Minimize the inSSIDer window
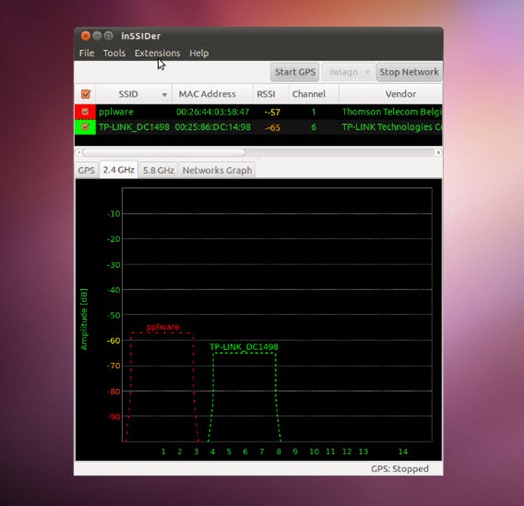Image resolution: width=524 pixels, height=506 pixels. coord(97,36)
